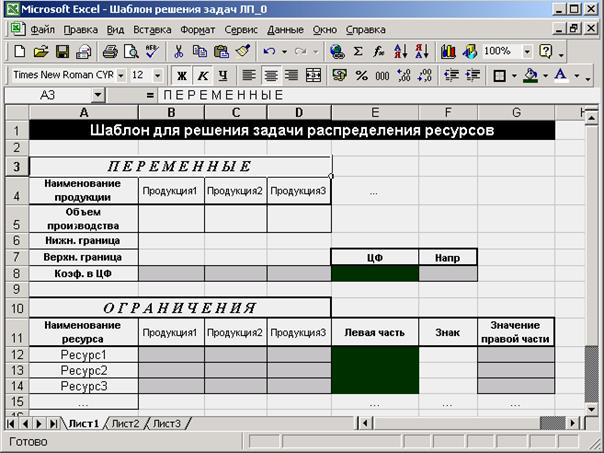Open the Сервис menu
604x453 pixels.
[241, 30]
